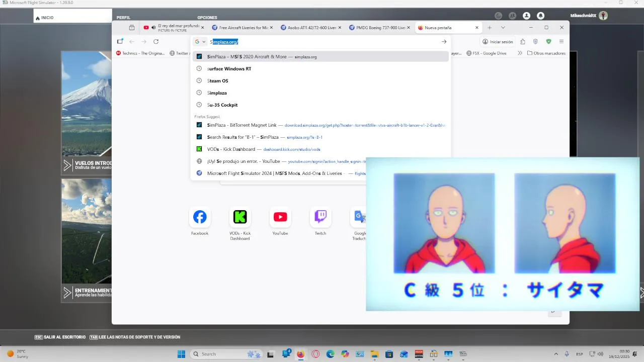
Task: Mute the YouTube tab's audio speaker icon
Action: tap(153, 28)
